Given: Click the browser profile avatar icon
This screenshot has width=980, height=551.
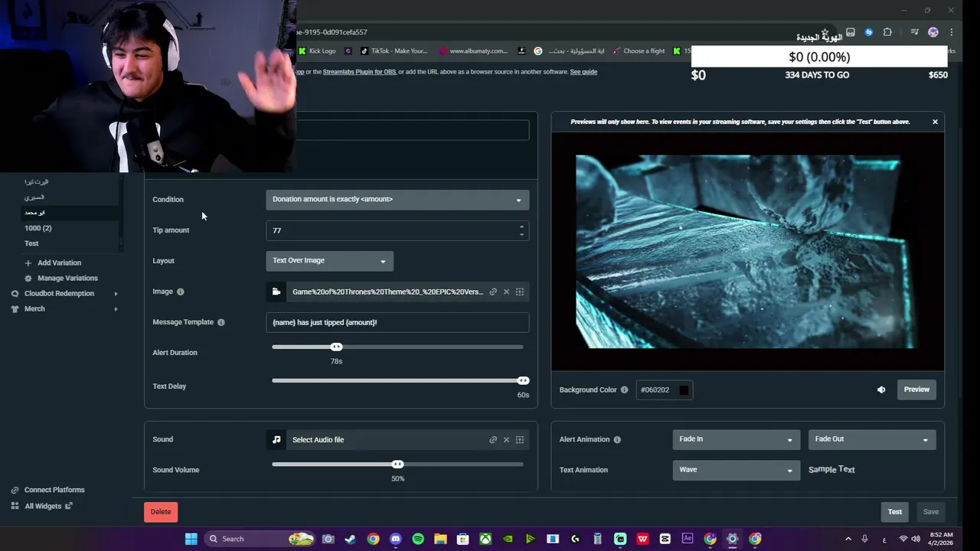Looking at the screenshot, I should click(x=933, y=32).
